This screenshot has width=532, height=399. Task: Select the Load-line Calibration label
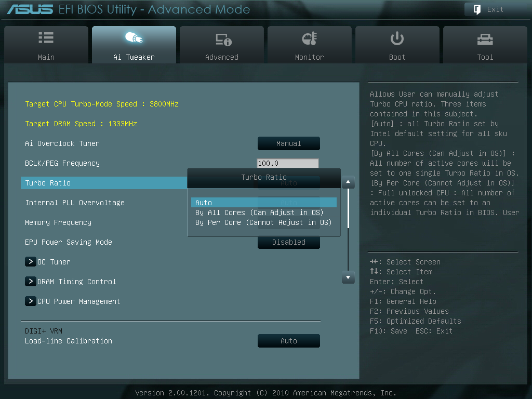[69, 341]
